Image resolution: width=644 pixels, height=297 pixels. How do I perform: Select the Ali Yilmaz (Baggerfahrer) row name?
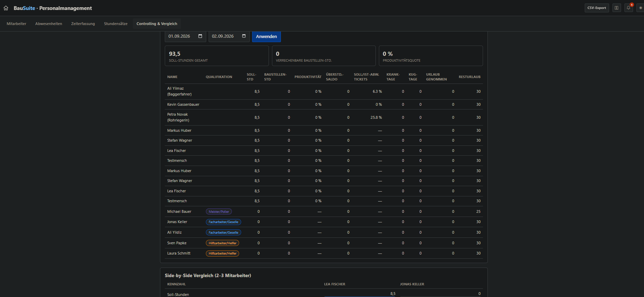pos(180,91)
